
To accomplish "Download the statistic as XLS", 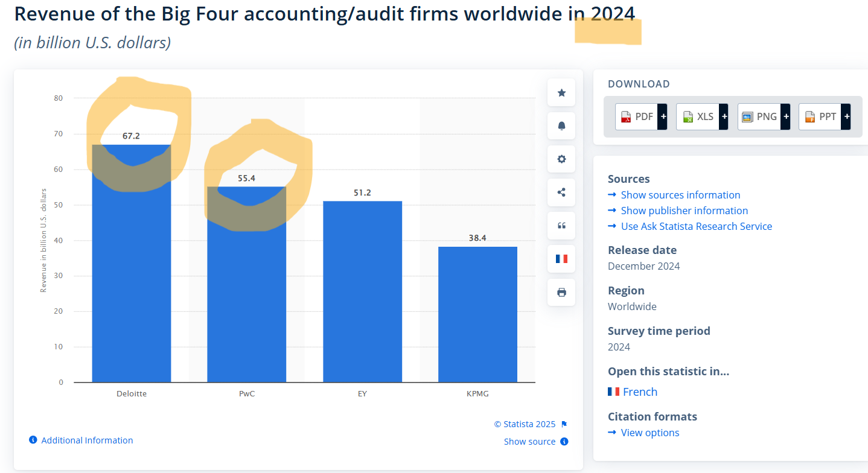I will (x=702, y=116).
